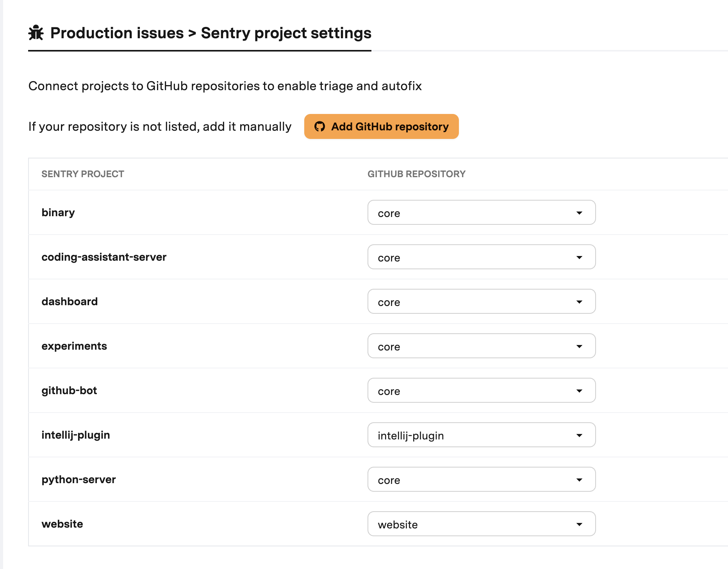
Task: Open the intellij-plugin repository dropdown
Action: [482, 435]
